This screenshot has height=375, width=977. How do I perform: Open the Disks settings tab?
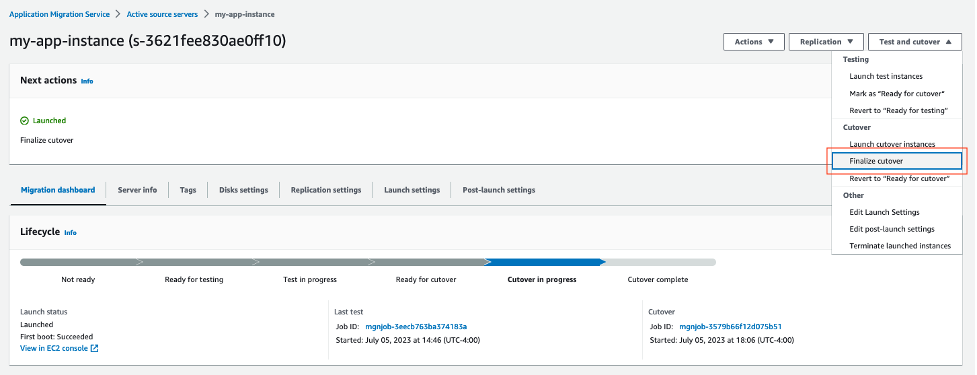tap(244, 190)
